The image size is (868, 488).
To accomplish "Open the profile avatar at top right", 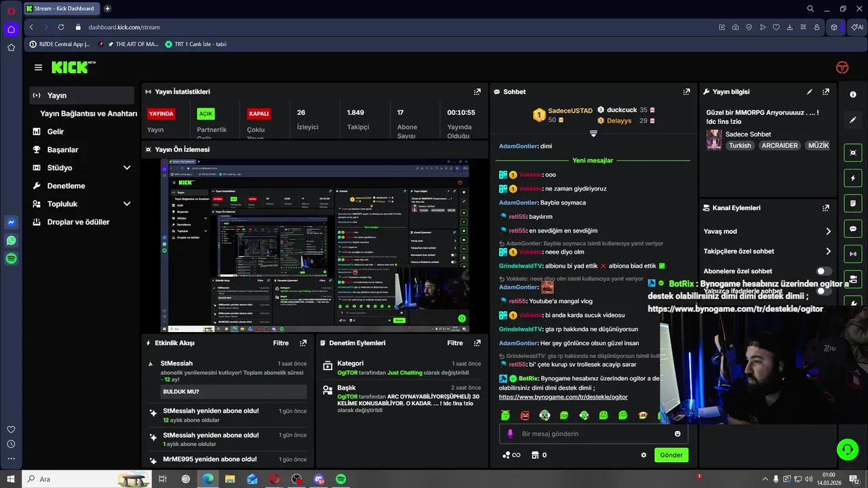I will click(x=842, y=67).
